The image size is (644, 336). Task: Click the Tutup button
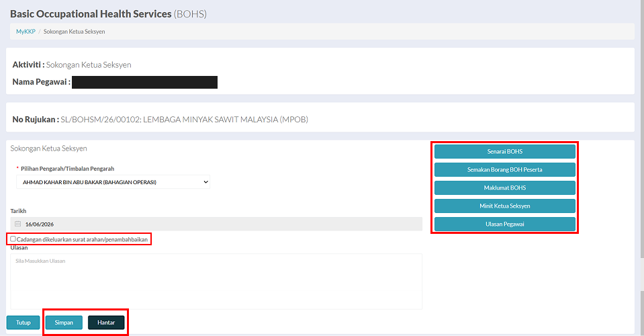23,323
